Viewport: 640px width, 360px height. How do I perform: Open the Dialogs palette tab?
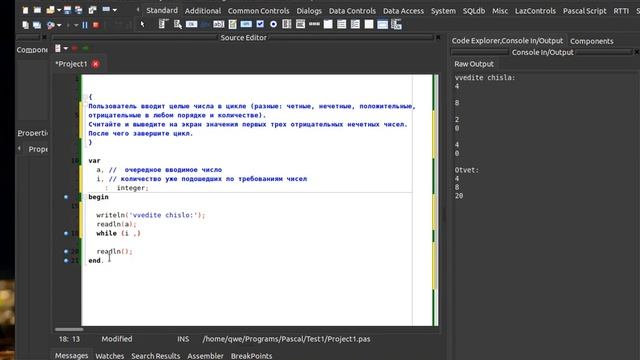[x=309, y=11]
